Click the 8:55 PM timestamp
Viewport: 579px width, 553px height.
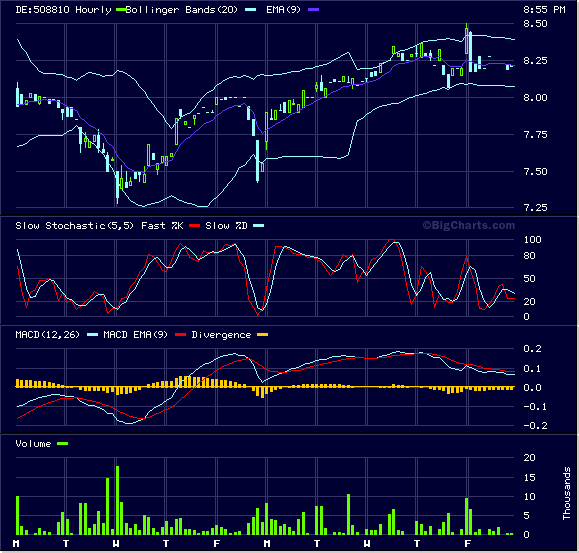click(x=544, y=10)
